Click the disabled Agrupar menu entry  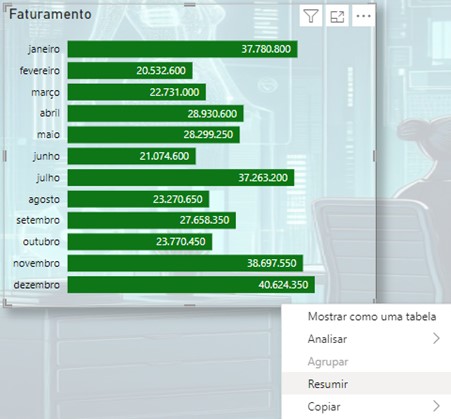coord(366,361)
